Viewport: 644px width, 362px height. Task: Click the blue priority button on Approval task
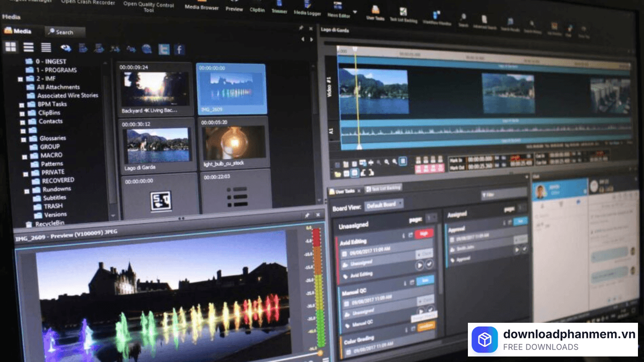[521, 221]
